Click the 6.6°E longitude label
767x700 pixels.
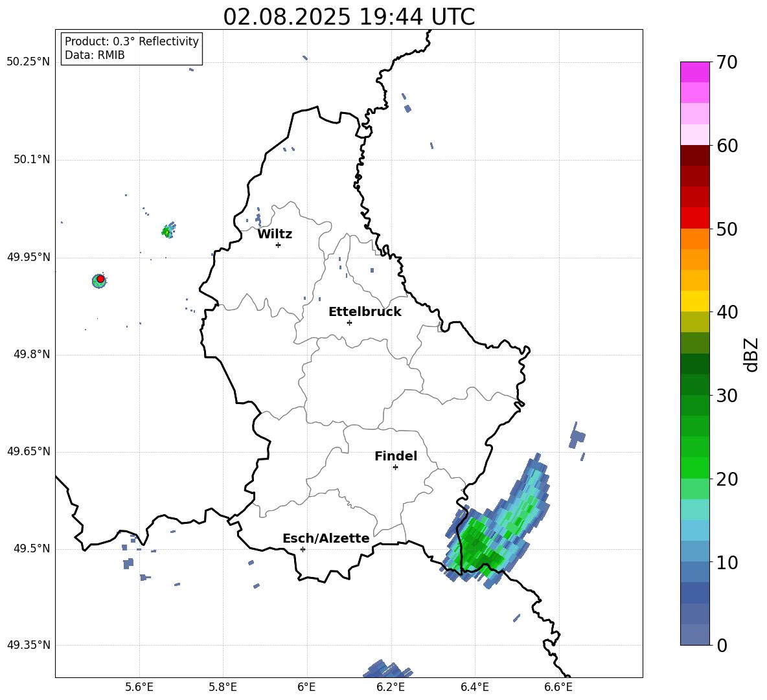[558, 687]
